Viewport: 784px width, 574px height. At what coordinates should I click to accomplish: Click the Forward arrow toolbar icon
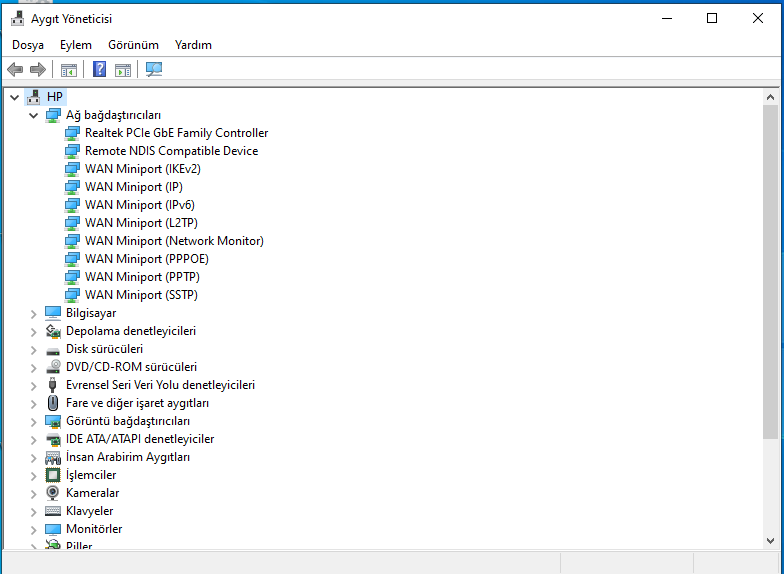(x=38, y=70)
